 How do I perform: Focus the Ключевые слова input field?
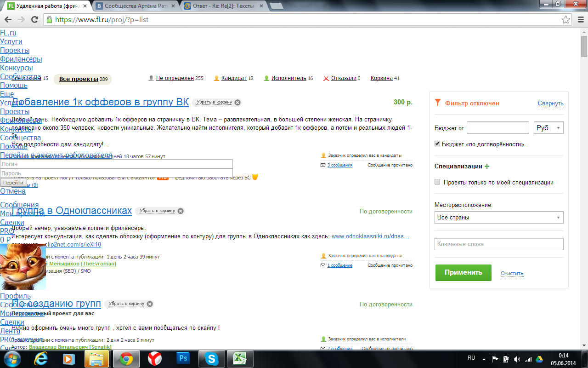[499, 244]
